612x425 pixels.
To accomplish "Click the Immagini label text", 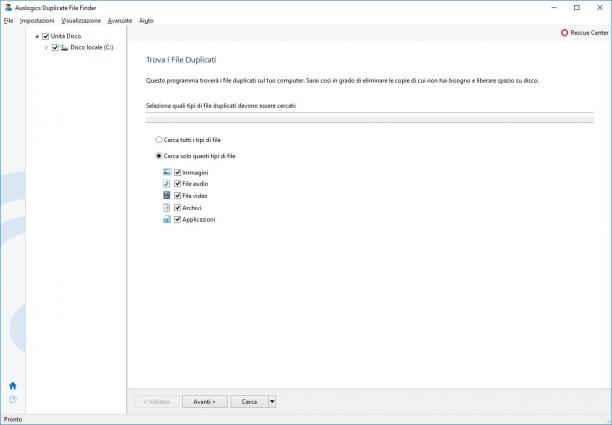I will [195, 172].
